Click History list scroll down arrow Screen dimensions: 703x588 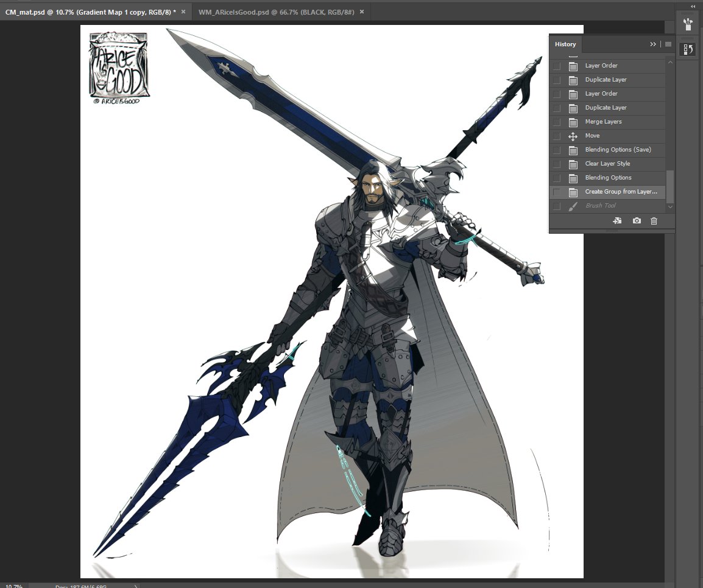(670, 207)
